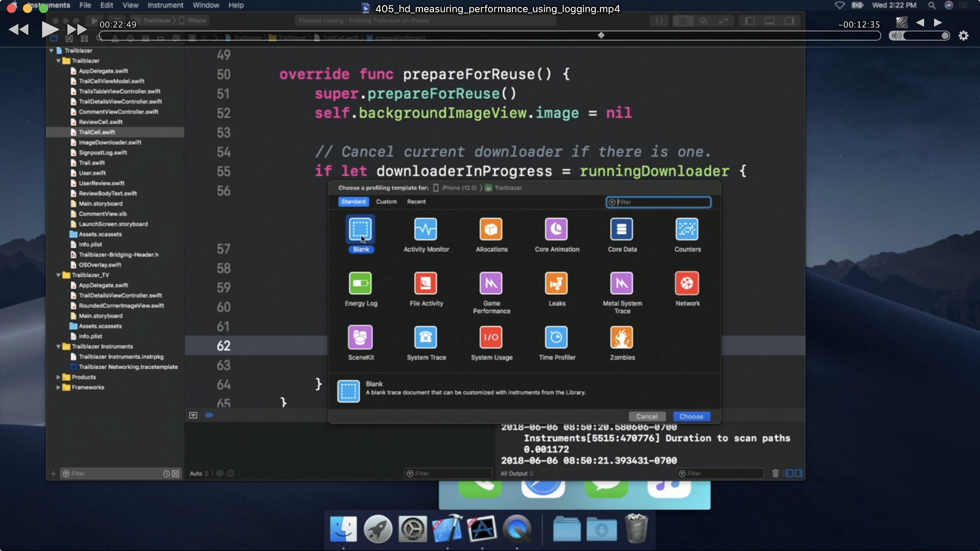Choose the Allocations template icon
Image resolution: width=980 pixels, height=551 pixels.
(x=491, y=229)
